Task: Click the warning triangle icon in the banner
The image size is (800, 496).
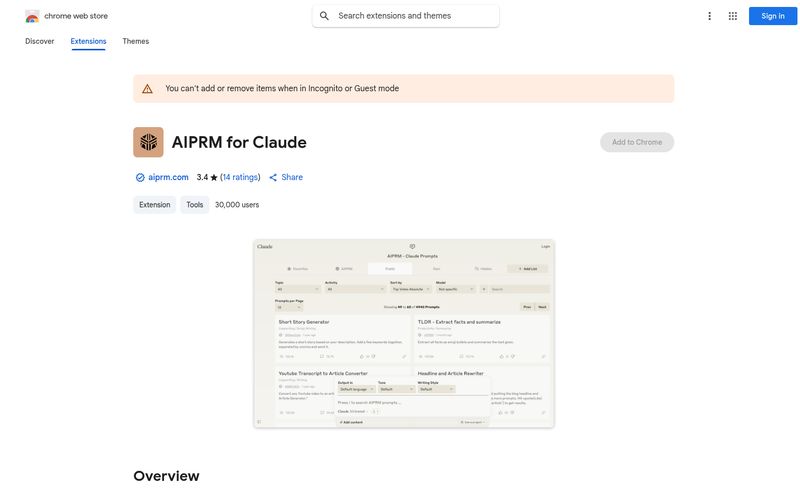Action: [147, 89]
